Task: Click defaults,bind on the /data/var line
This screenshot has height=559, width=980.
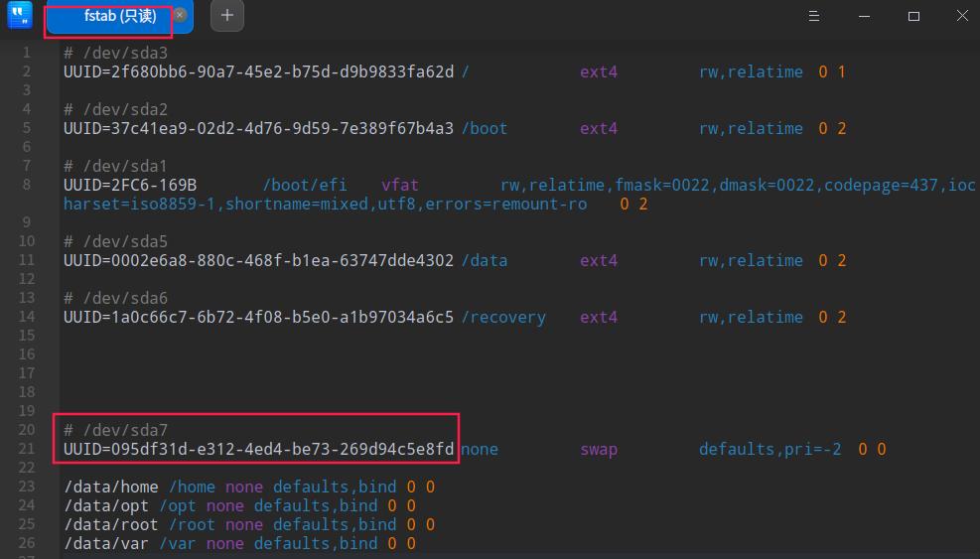Action: (x=316, y=543)
